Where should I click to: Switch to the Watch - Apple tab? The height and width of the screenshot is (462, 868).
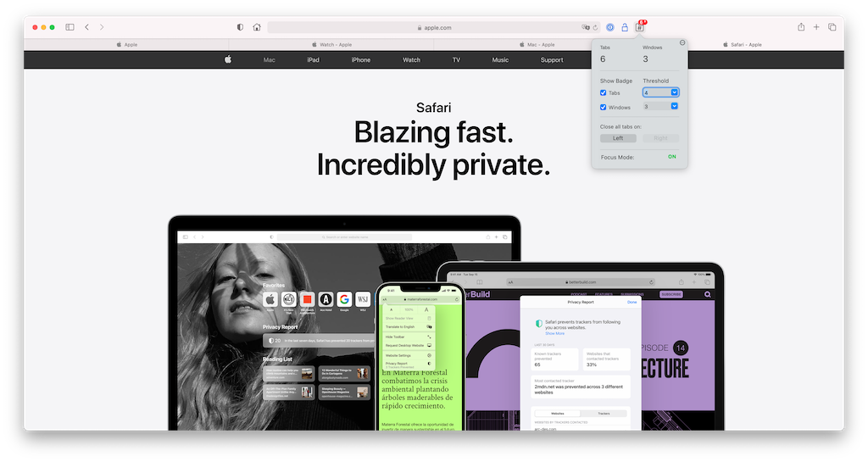tap(332, 44)
